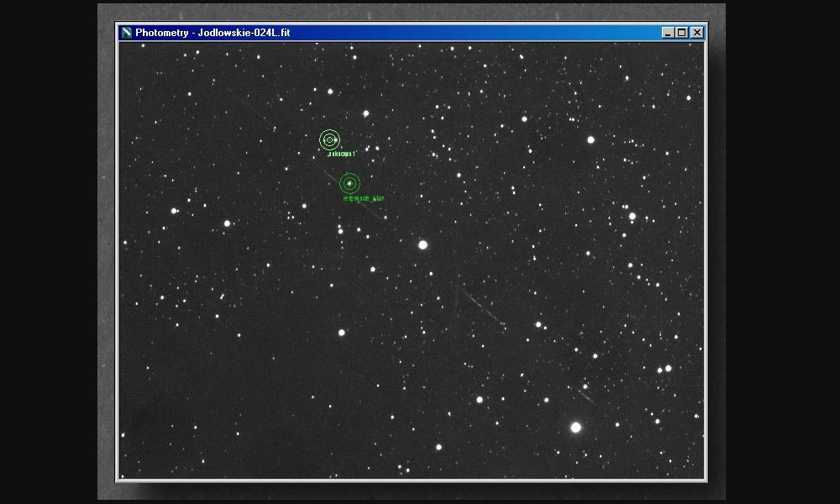Select the unknown1 aperture circle
The width and height of the screenshot is (840, 504).
click(329, 139)
